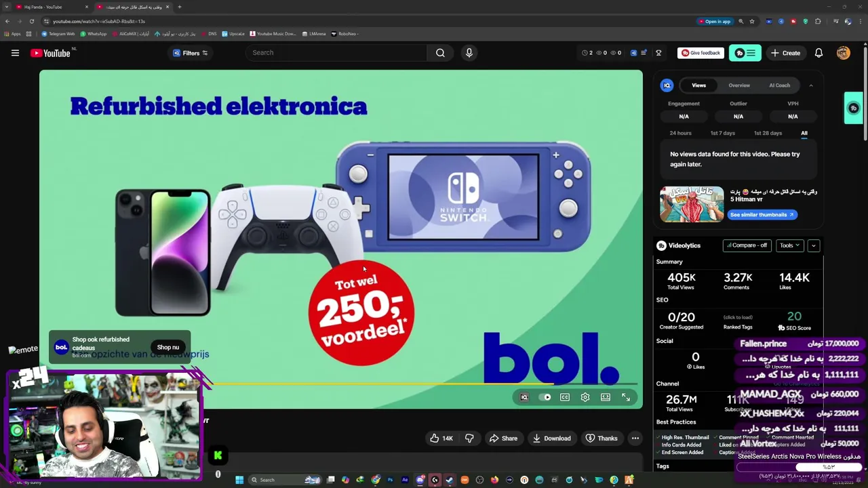Select the 24 hours range
This screenshot has width=868, height=488.
pos(680,133)
